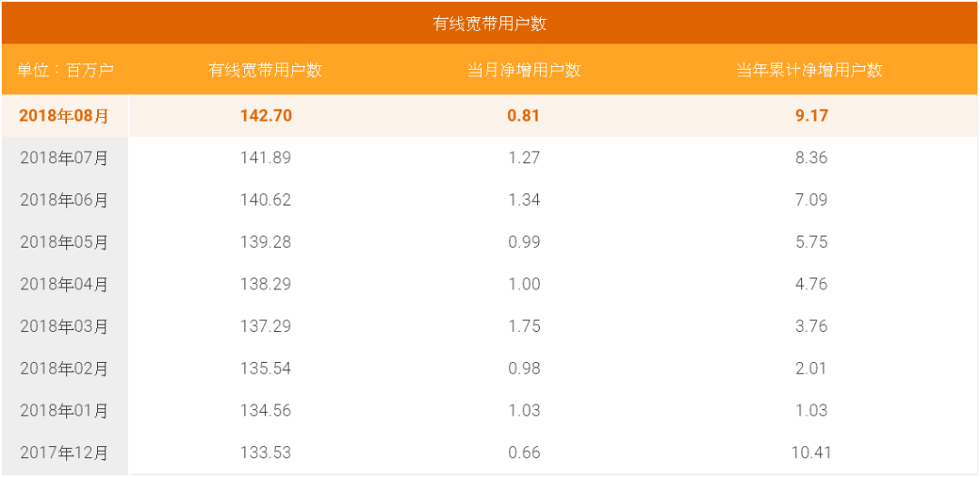Select the 2018年02月 row label
Viewport: 980px width, 478px height.
(x=65, y=368)
